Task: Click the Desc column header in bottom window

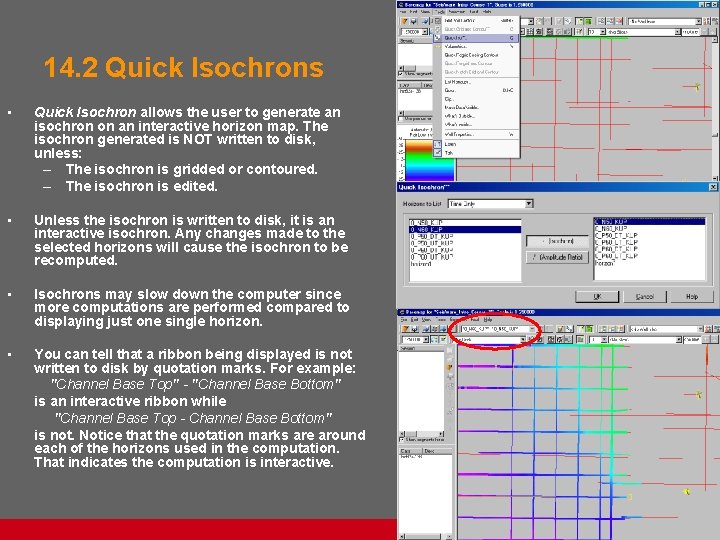Action: 436,451
